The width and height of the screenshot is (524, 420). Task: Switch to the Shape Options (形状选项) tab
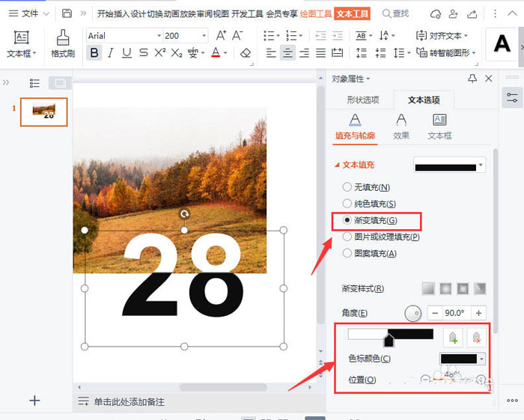point(362,100)
